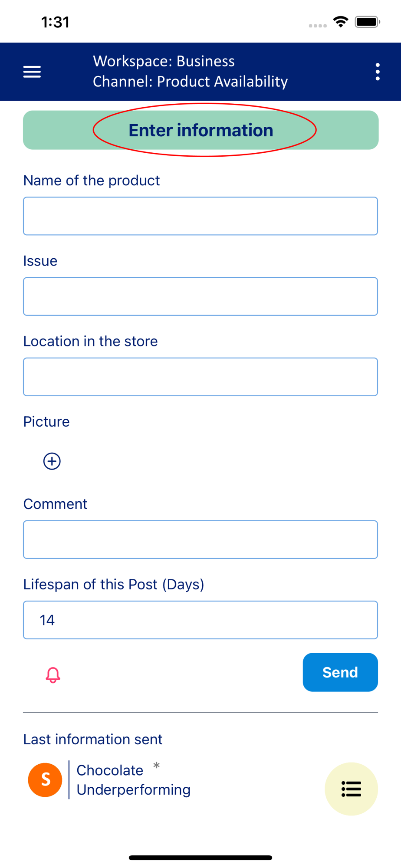The image size is (401, 868).
Task: Tap the Comment text field
Action: 200,539
